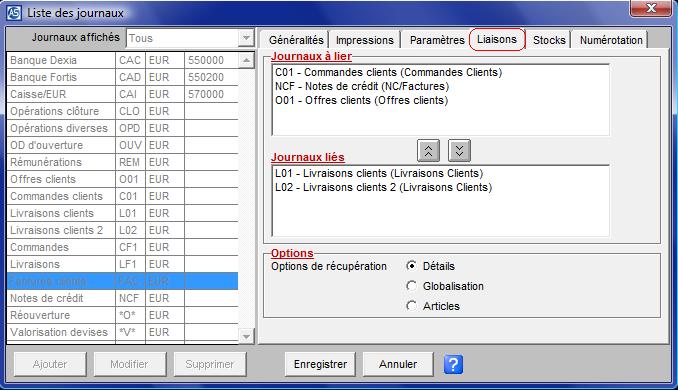Click the highlighted selected journal row
The height and width of the screenshot is (390, 678).
click(122, 281)
